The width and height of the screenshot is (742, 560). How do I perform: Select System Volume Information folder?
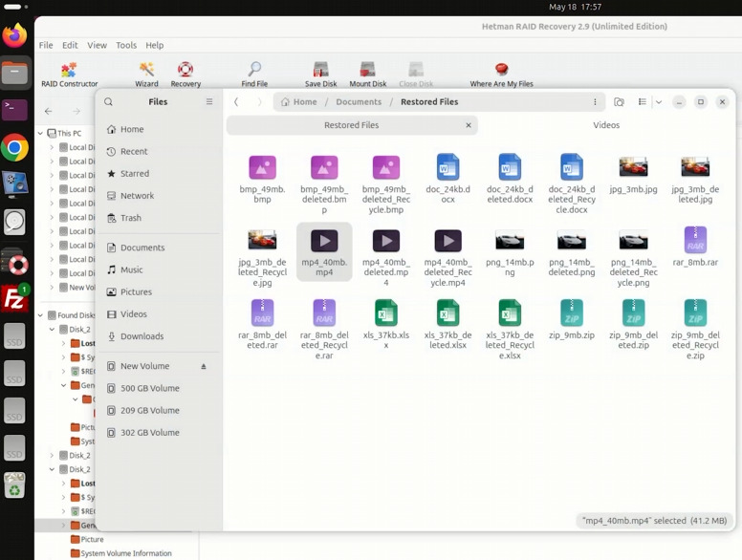tap(121, 553)
